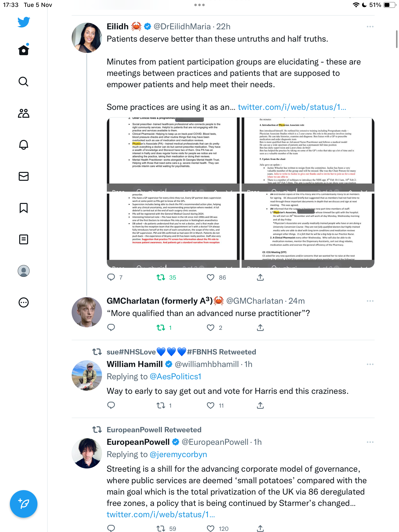This screenshot has height=532, width=399.
Task: Open Lists icon in sidebar
Action: 24,239
